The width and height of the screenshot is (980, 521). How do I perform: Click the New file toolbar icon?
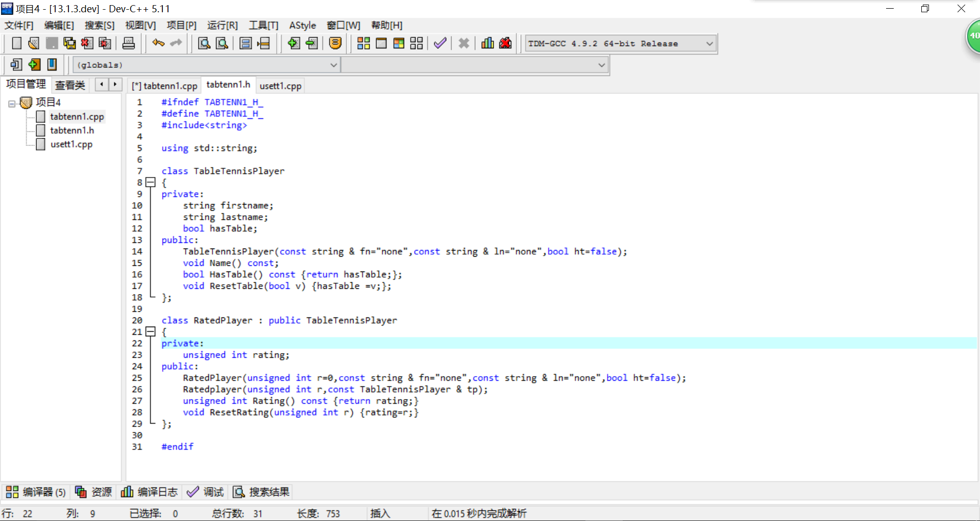click(16, 43)
